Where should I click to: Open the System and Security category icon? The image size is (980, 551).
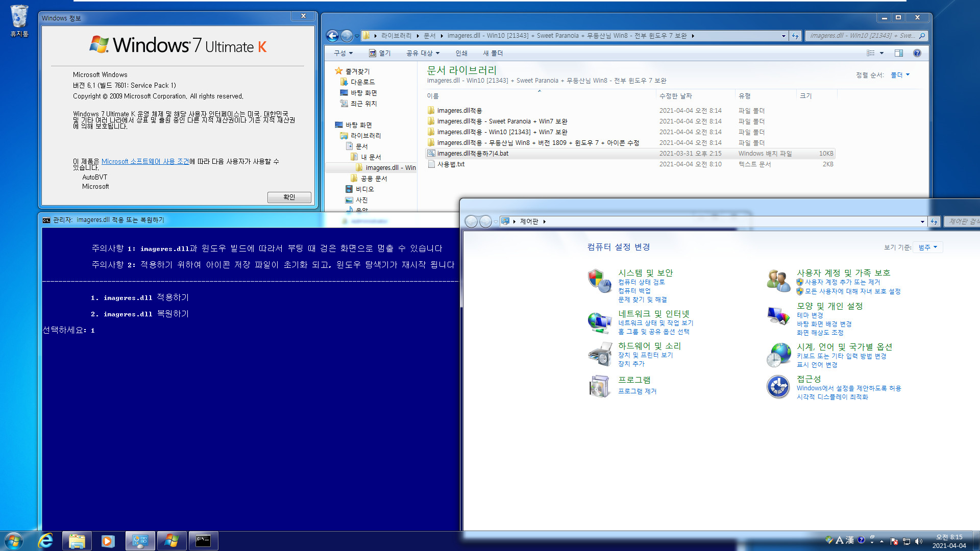click(599, 281)
